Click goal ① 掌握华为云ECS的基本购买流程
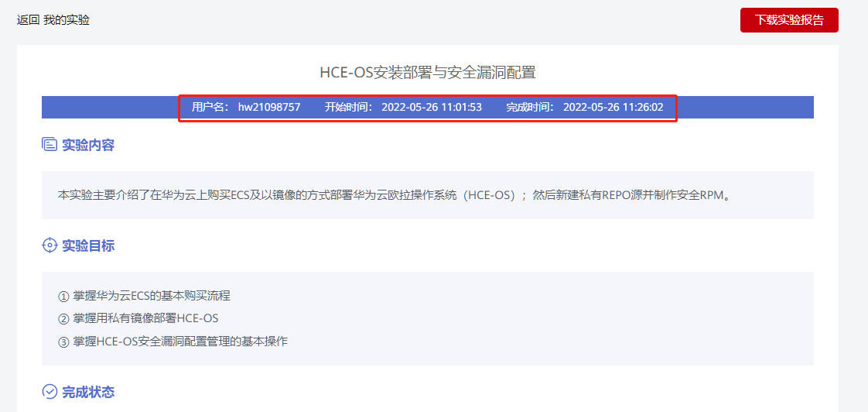 [x=144, y=296]
